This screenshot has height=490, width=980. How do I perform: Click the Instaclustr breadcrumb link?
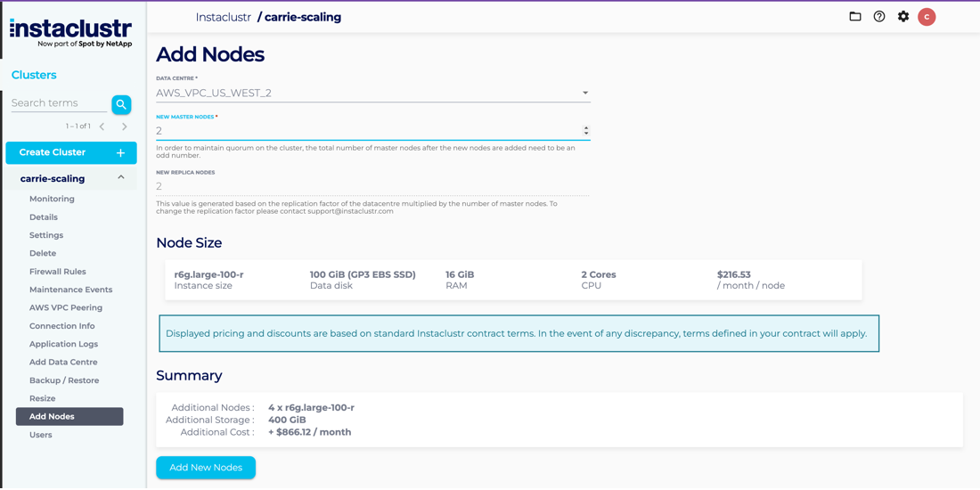pos(223,18)
